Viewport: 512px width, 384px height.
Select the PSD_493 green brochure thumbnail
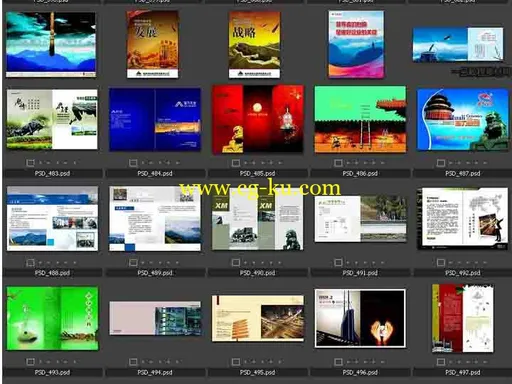pyautogui.click(x=52, y=318)
